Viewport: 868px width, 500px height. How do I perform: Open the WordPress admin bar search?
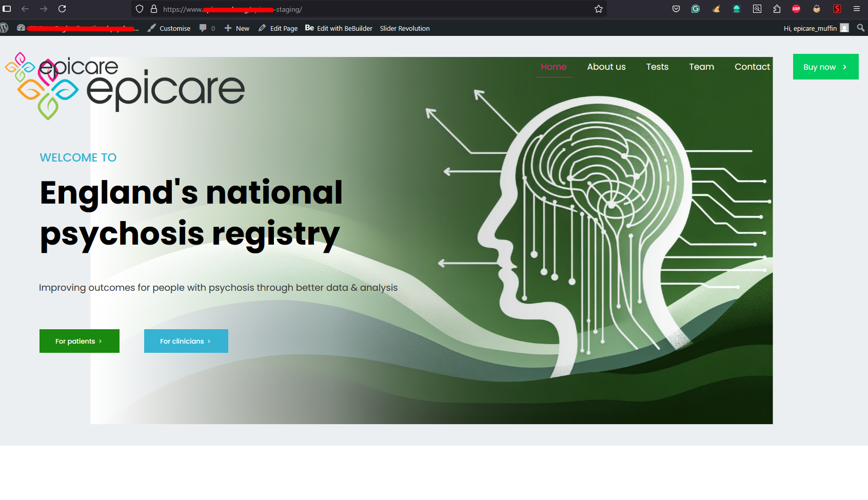[861, 28]
